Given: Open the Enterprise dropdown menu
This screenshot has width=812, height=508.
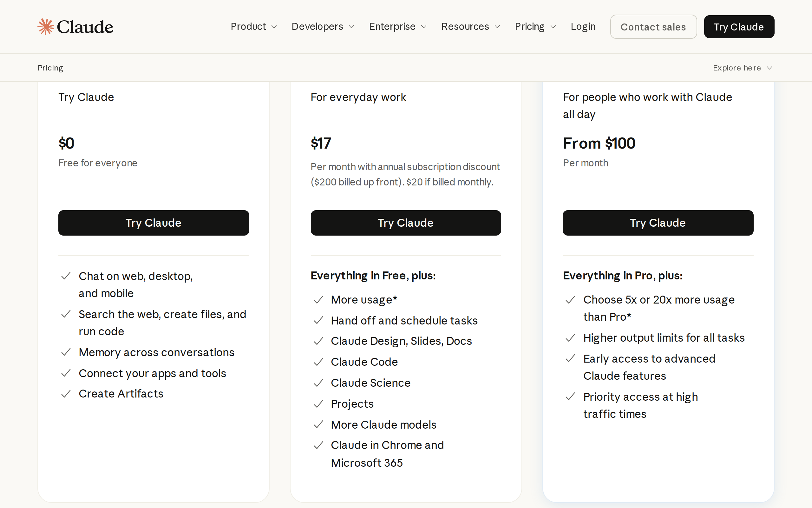Looking at the screenshot, I should coord(398,27).
